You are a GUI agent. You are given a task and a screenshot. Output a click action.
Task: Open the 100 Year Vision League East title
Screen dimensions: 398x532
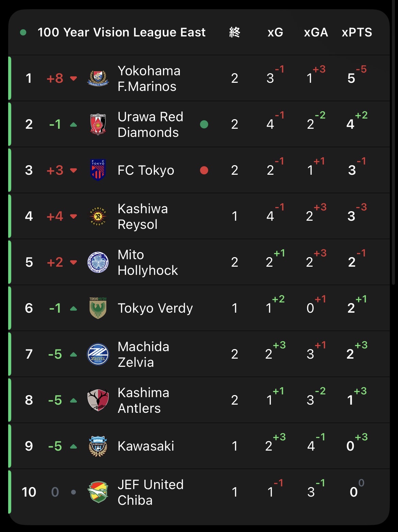(121, 32)
